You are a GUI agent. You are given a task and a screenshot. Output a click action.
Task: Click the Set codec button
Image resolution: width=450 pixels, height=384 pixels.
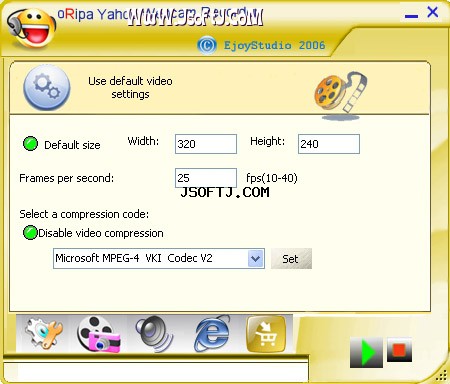(x=291, y=258)
